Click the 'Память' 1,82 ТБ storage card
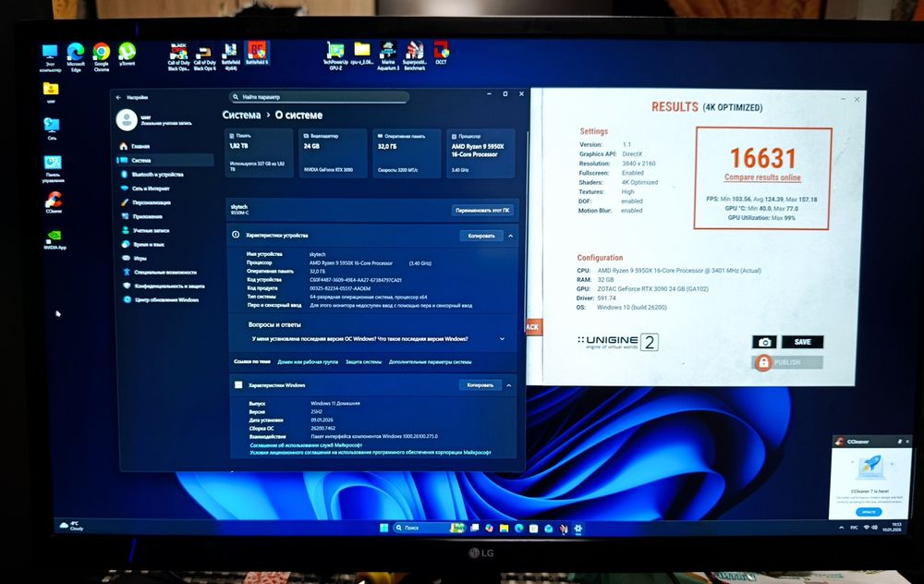The image size is (924, 584). tap(259, 153)
